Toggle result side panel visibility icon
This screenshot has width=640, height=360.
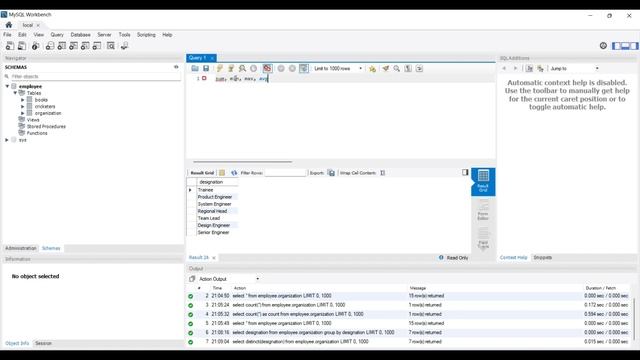pos(465,172)
